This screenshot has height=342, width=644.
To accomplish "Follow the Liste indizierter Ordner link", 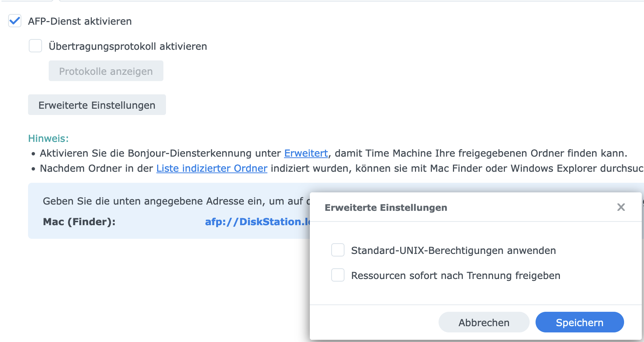I will (x=212, y=168).
